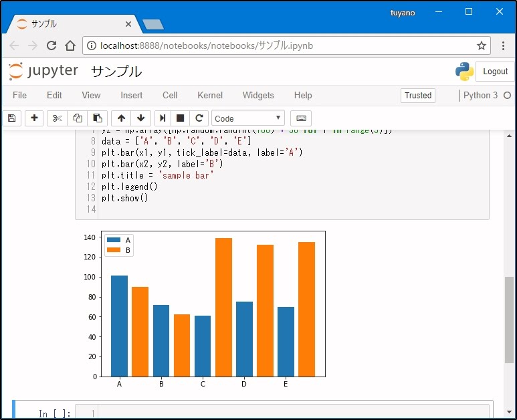Run the current cell

pos(162,118)
